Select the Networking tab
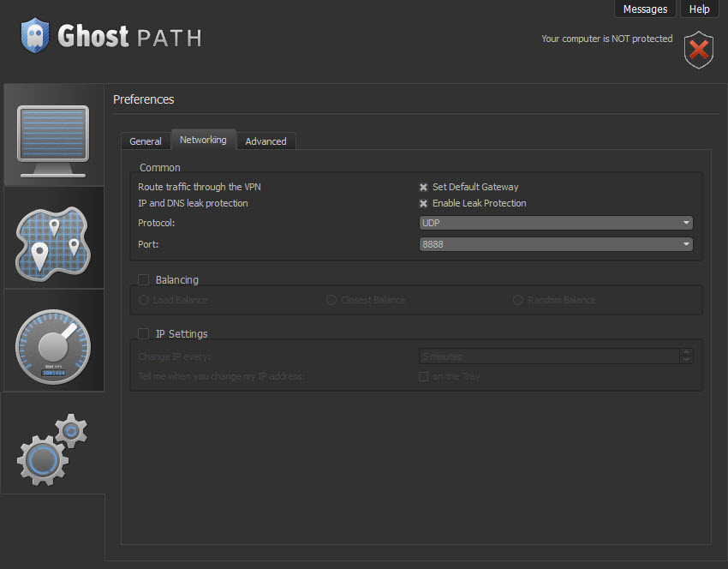Viewport: 728px width, 569px height. tap(203, 140)
